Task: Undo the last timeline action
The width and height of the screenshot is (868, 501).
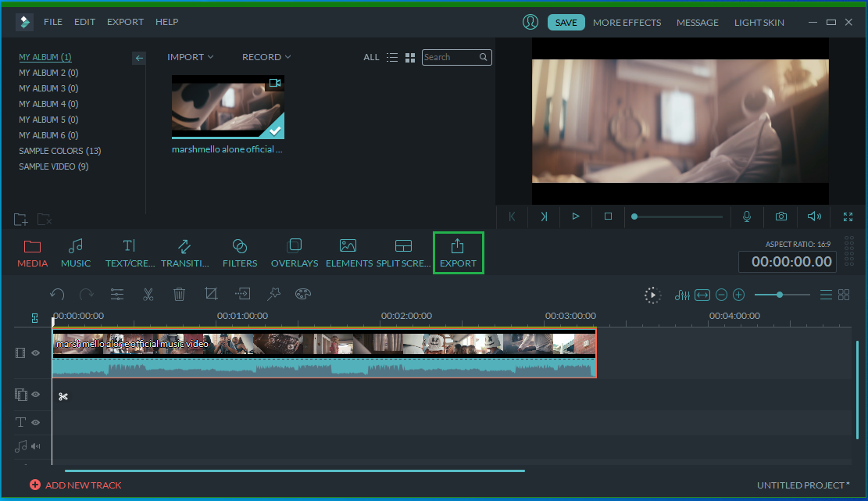Action: (x=57, y=294)
